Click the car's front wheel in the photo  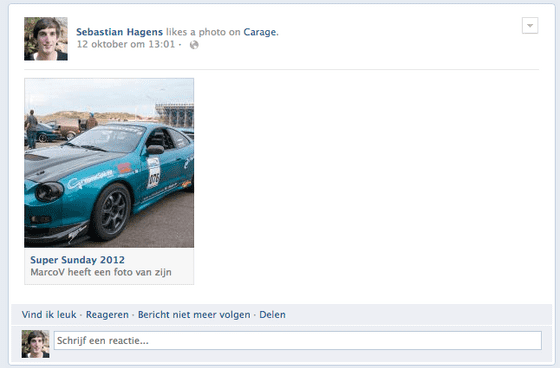[x=112, y=212]
